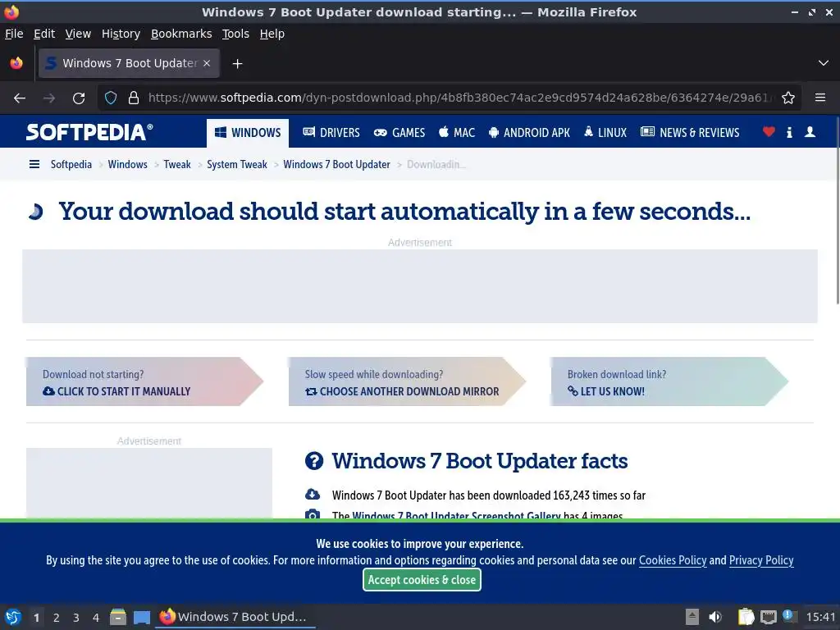Switch to workspace 4
The image size is (840, 630).
tap(96, 618)
